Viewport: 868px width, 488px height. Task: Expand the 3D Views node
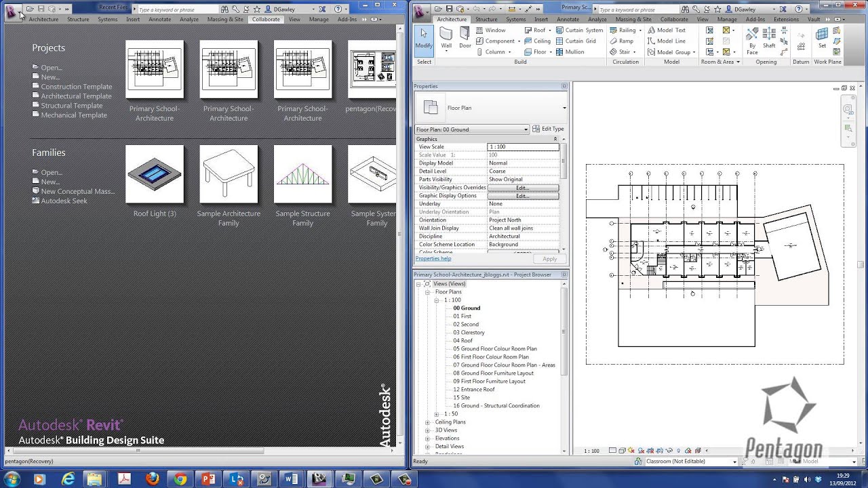(428, 430)
